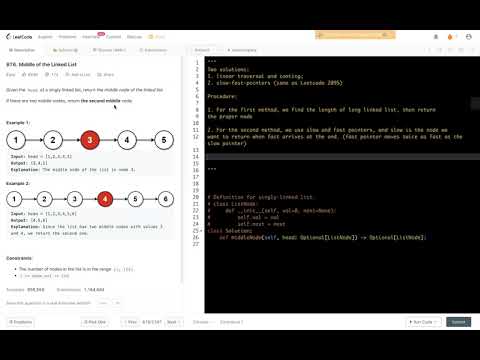Screen dimensions: 480x360
Task: Go to next problem with Next
Action: [173, 322]
